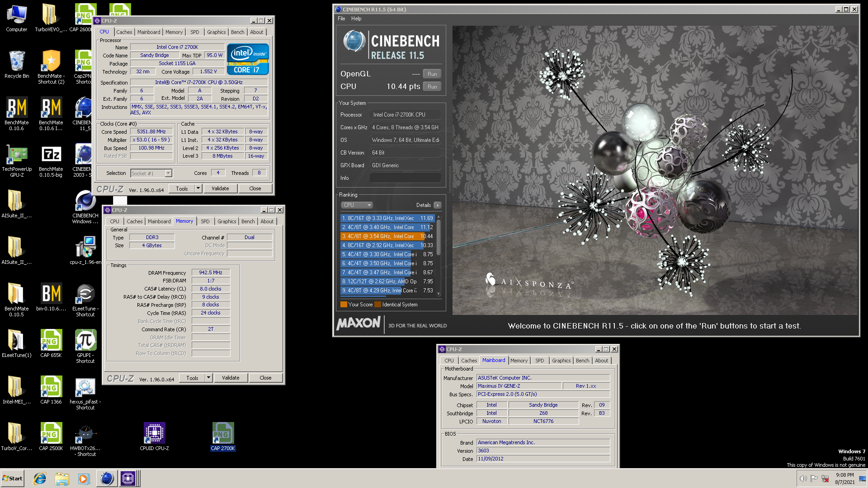Run the OpenGL test in CINEBENCH
The width and height of the screenshot is (868, 488).
pos(432,74)
